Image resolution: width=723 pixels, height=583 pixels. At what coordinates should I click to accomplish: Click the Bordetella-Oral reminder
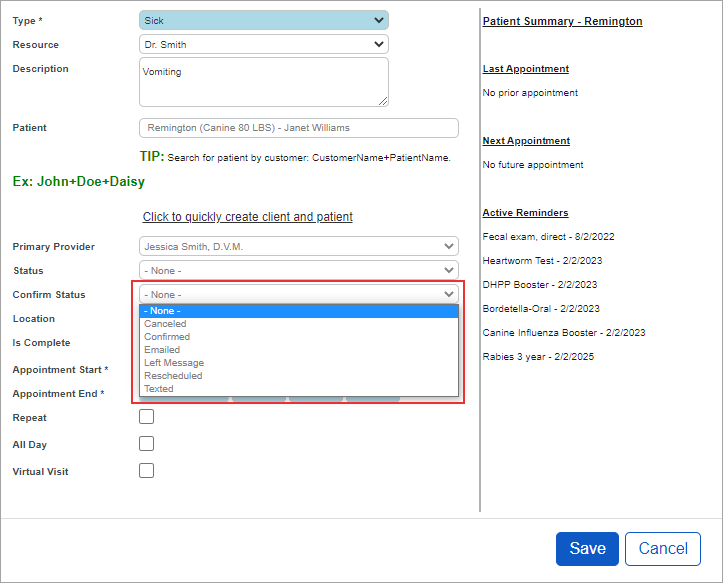(x=541, y=309)
